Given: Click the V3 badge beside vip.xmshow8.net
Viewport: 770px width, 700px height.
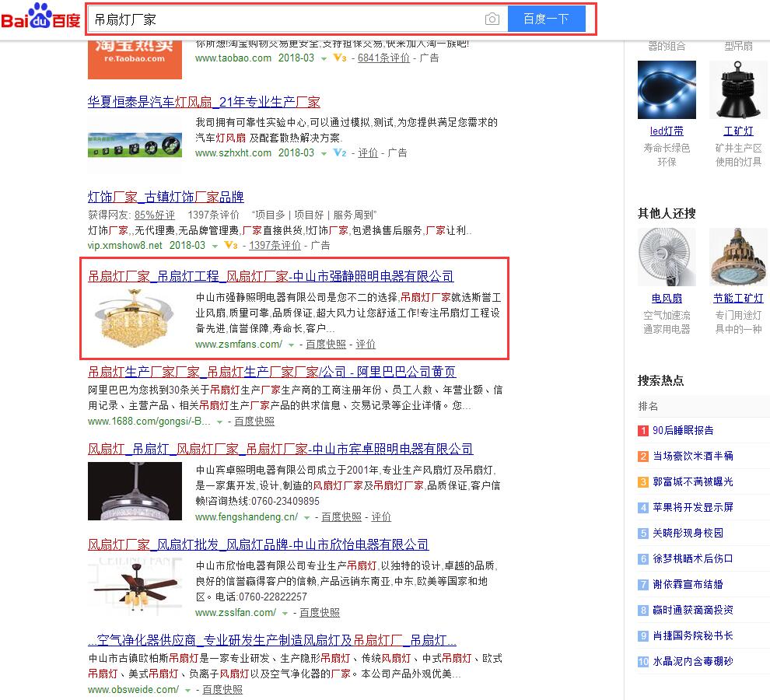Looking at the screenshot, I should point(230,246).
